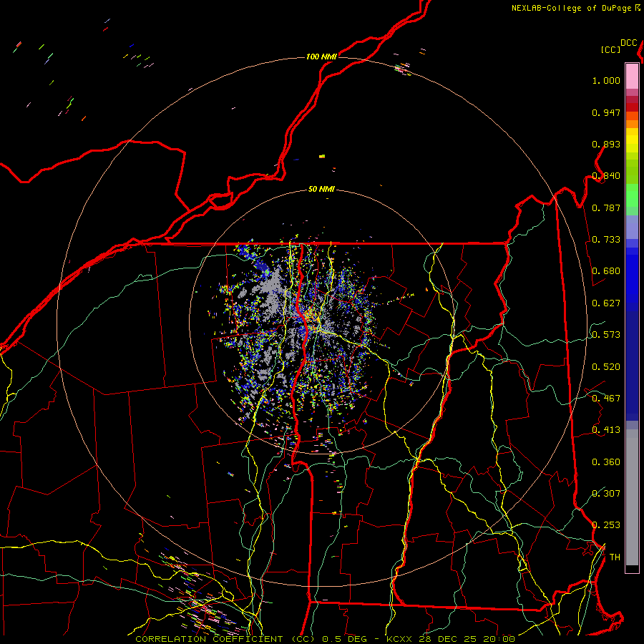Select the 0.413 legend value
Viewport: 644px width, 644px height.
(606, 430)
